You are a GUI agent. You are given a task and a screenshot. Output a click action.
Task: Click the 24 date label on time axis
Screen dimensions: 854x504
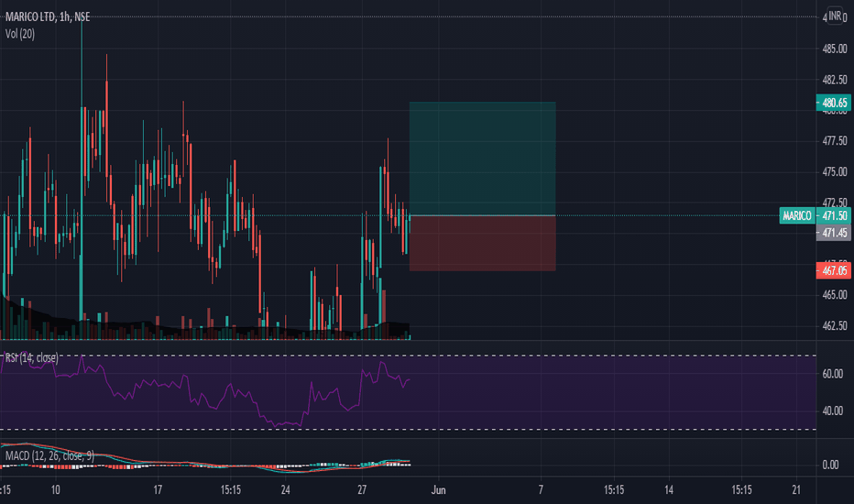pos(285,490)
